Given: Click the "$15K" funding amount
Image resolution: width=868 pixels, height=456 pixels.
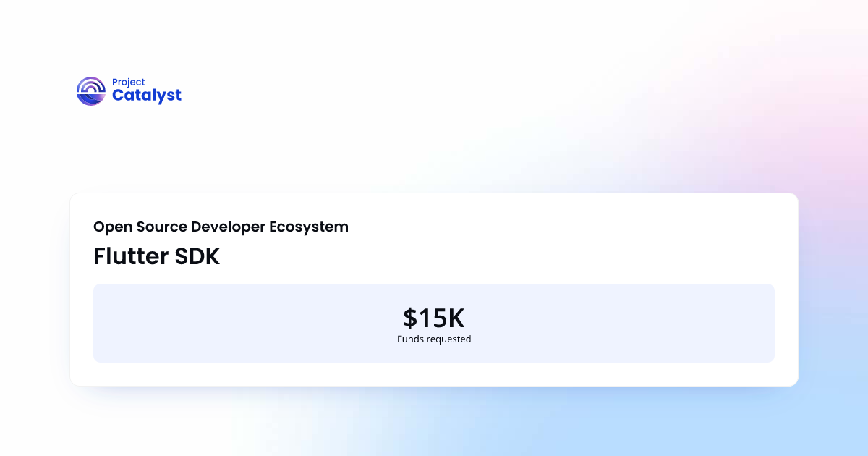Looking at the screenshot, I should click(434, 318).
